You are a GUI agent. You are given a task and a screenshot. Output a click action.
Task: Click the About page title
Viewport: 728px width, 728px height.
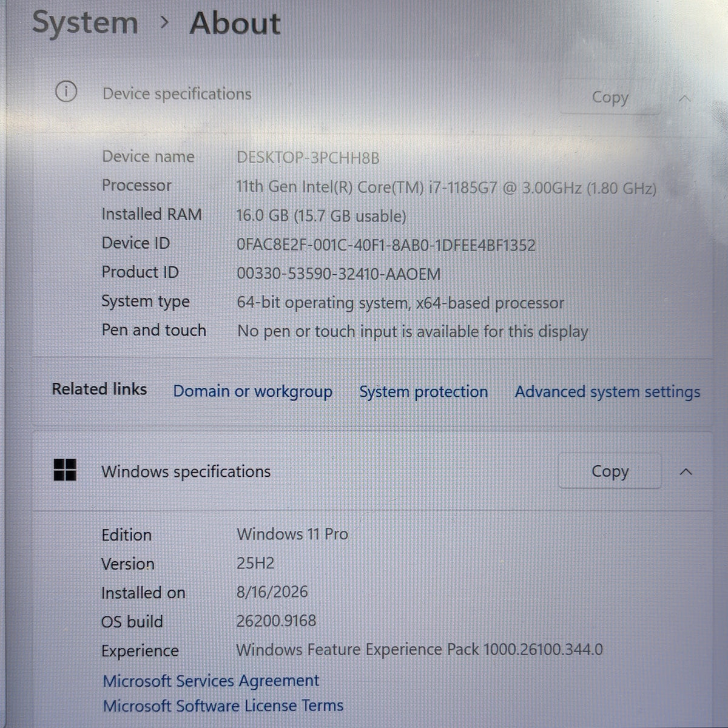coord(235,23)
